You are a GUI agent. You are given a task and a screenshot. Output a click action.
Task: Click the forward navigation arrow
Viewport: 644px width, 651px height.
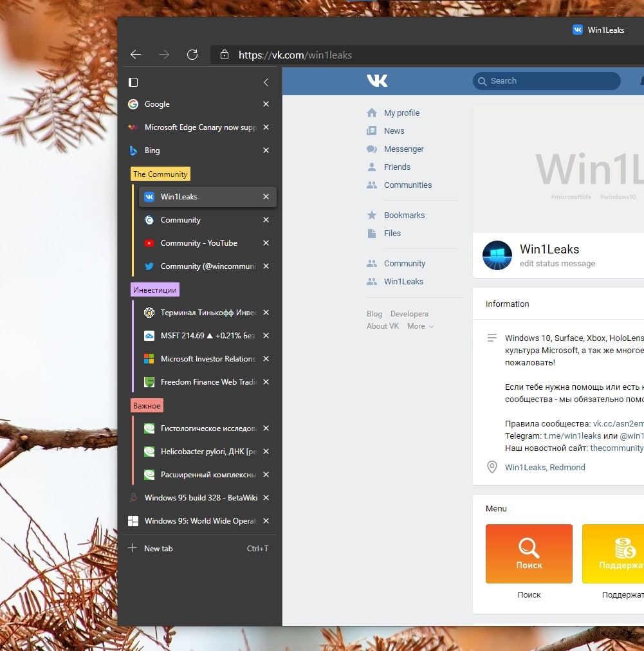pos(164,55)
